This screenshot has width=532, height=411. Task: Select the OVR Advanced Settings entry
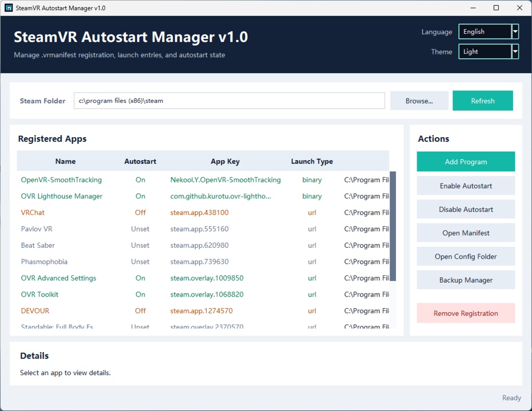[x=203, y=278]
